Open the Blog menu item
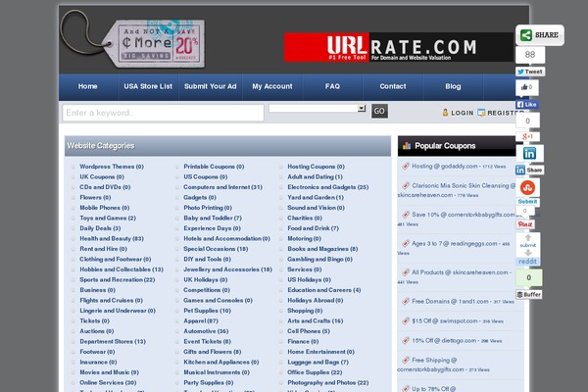The height and width of the screenshot is (392, 588). pyautogui.click(x=453, y=86)
